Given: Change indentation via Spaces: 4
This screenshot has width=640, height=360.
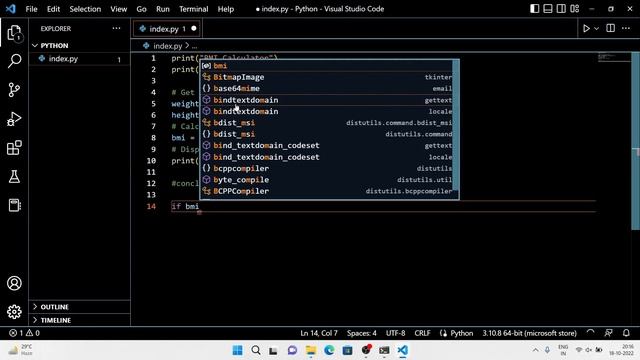Looking at the screenshot, I should [x=362, y=333].
